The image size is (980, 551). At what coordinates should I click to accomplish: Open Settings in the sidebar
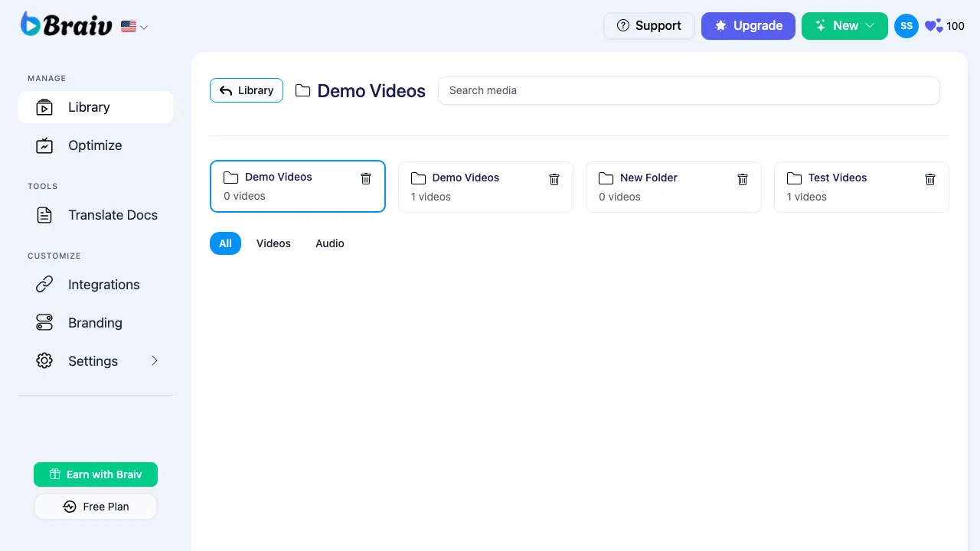[96, 361]
